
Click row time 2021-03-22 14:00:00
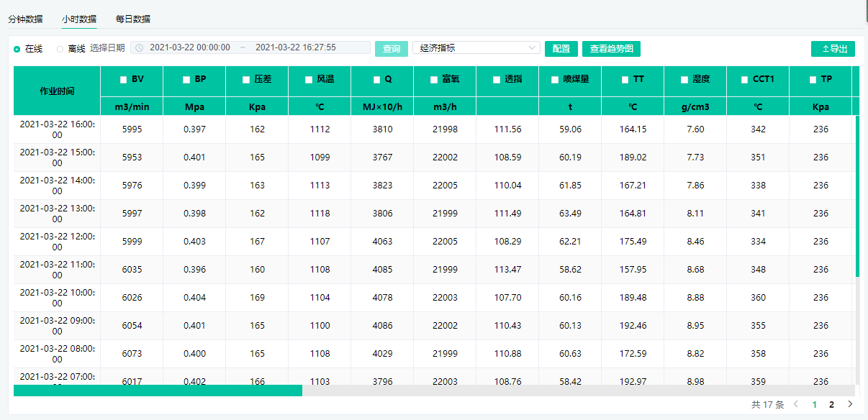(57, 186)
